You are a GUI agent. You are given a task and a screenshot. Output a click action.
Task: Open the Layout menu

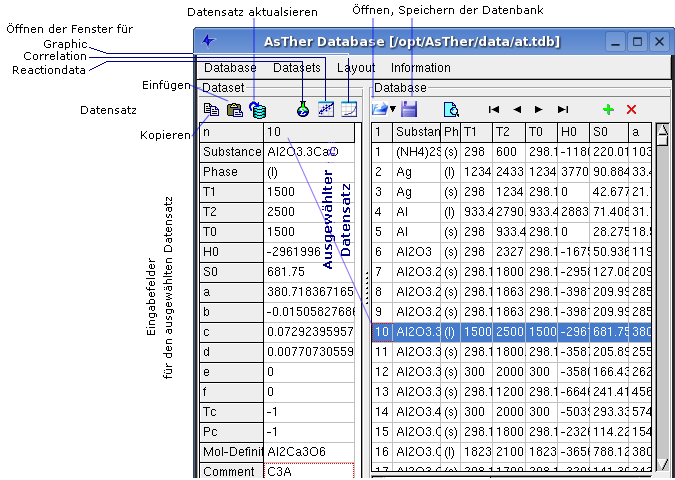tap(356, 68)
